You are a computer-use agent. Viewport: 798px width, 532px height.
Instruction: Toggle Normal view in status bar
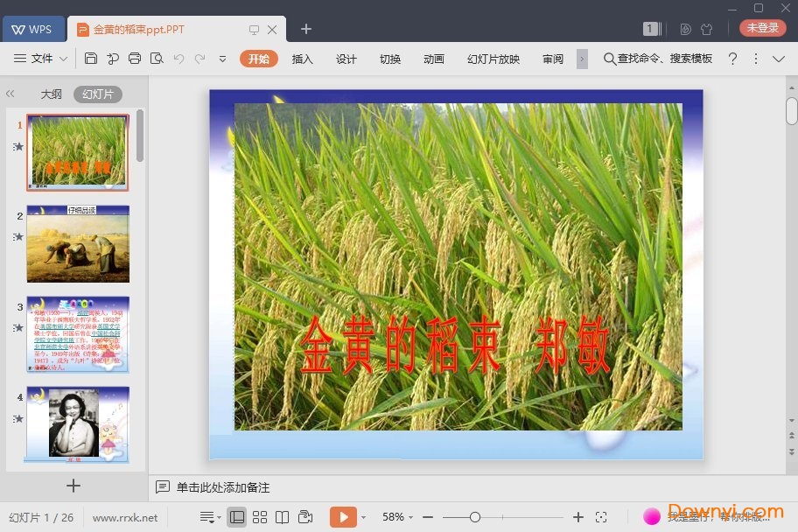pos(236,516)
